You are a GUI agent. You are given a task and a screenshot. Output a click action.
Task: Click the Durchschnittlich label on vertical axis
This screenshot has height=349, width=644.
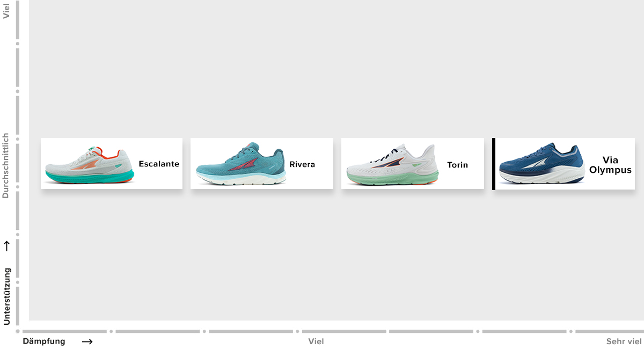point(6,166)
